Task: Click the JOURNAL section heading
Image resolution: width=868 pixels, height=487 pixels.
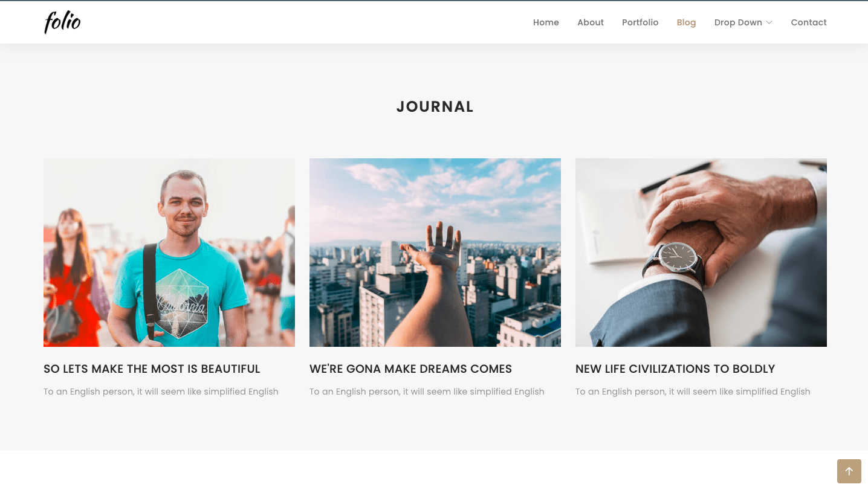Action: [435, 107]
